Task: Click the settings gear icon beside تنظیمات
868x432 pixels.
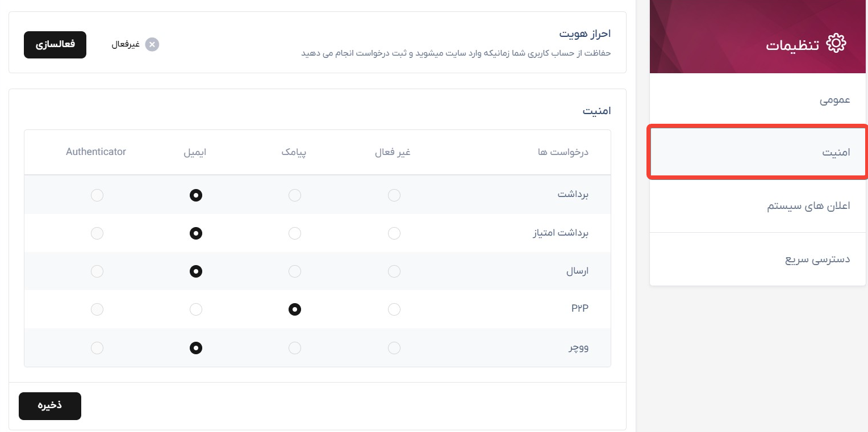Action: [836, 44]
